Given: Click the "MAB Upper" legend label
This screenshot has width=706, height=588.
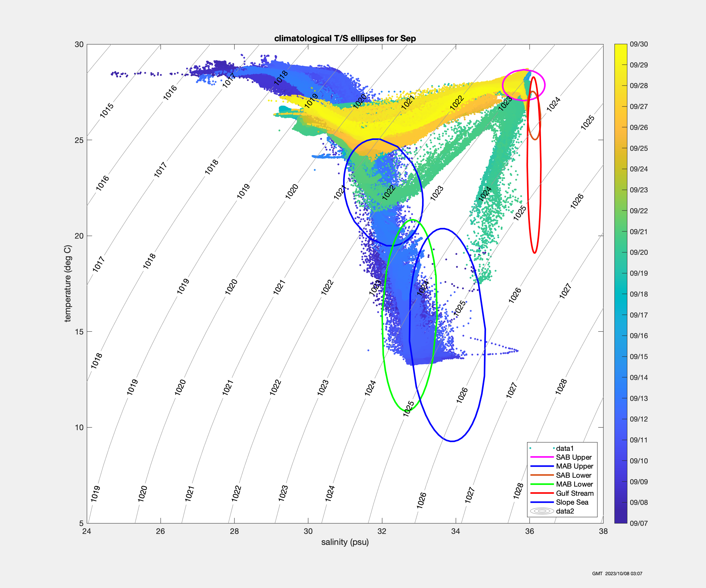Looking at the screenshot, I should (574, 466).
